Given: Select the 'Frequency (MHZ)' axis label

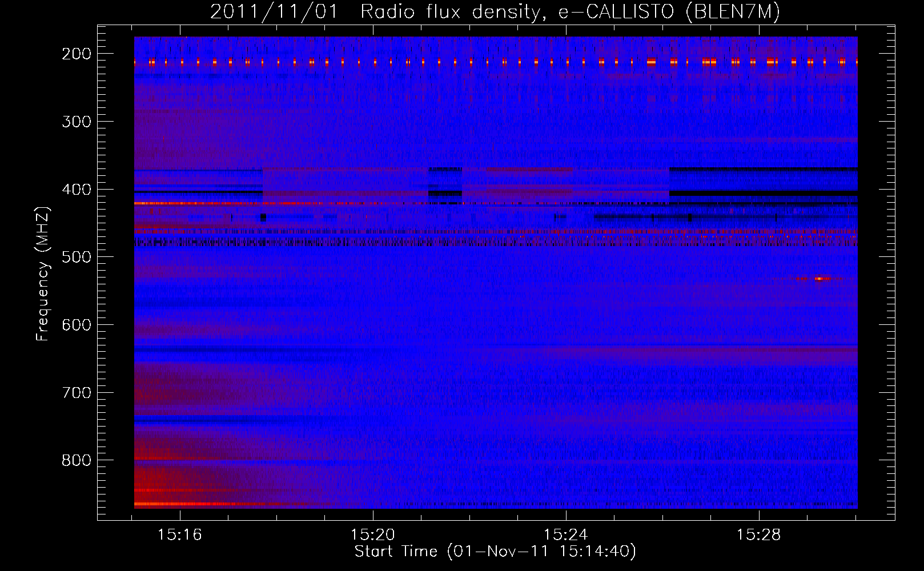Looking at the screenshot, I should pos(43,274).
